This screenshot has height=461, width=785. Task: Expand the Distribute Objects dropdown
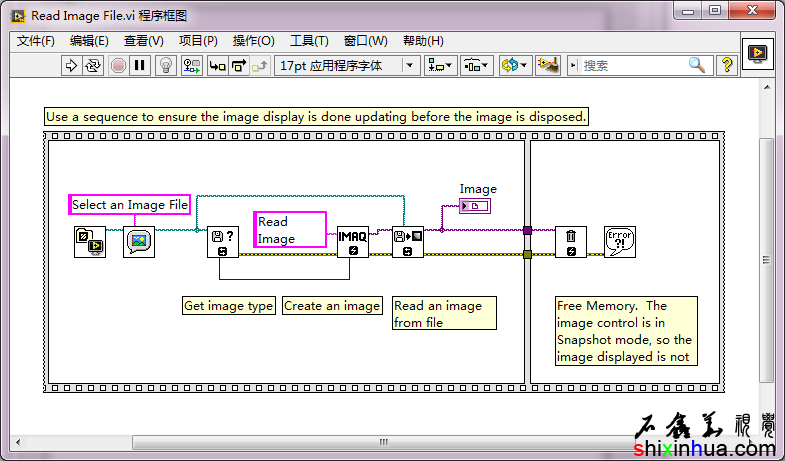tap(477, 65)
